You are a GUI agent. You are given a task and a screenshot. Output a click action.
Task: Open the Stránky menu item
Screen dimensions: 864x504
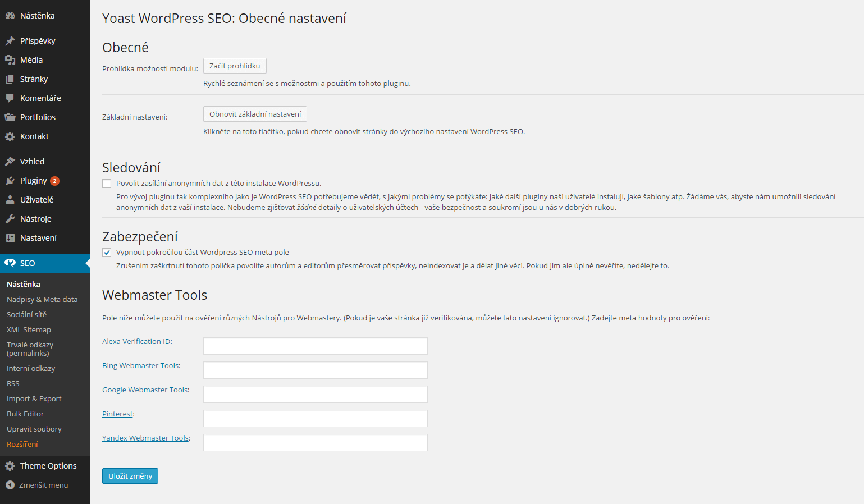pyautogui.click(x=45, y=79)
